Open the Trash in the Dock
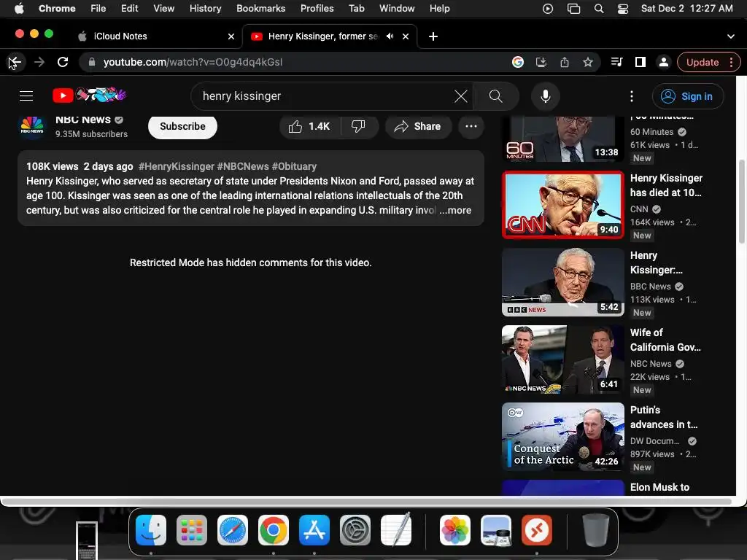This screenshot has width=747, height=560. (595, 530)
